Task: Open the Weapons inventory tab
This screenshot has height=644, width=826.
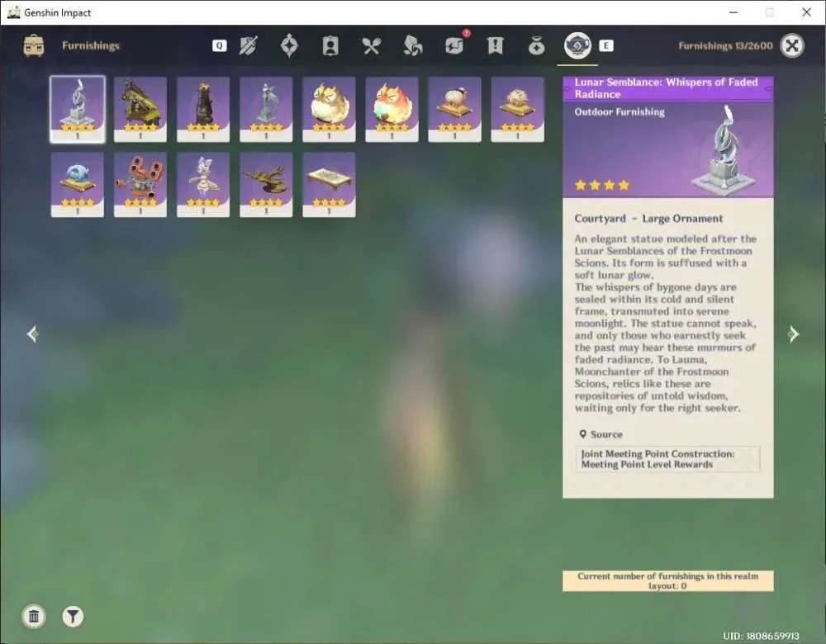Action: pyautogui.click(x=248, y=45)
